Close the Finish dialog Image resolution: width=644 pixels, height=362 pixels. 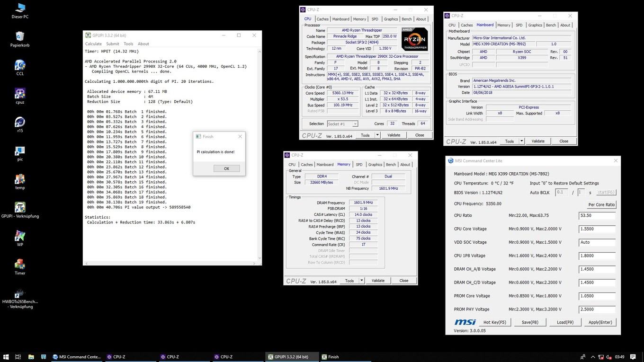(x=240, y=136)
